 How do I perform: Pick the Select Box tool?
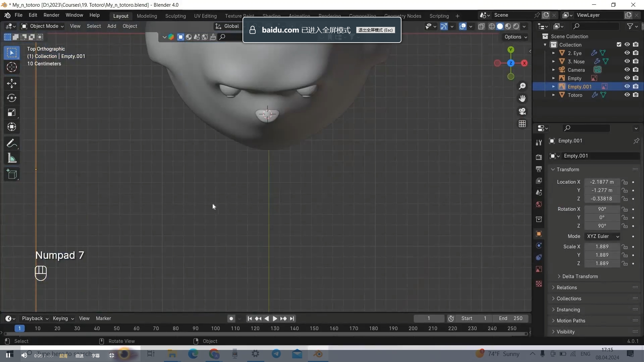point(12,53)
